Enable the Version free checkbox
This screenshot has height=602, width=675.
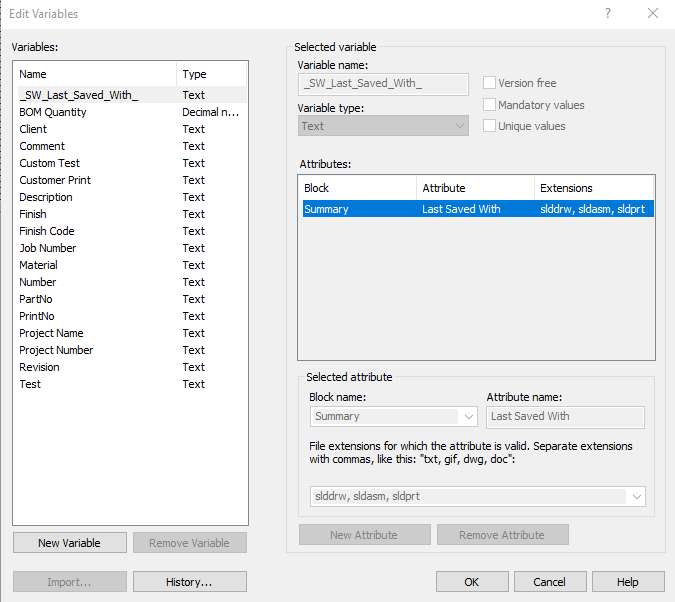(x=490, y=83)
